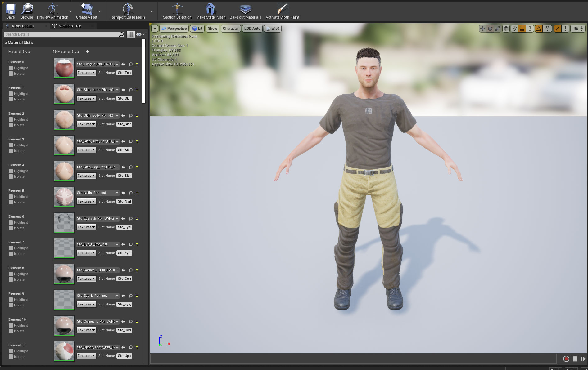Open LOD Auto menu
The image size is (588, 370).
point(252,29)
